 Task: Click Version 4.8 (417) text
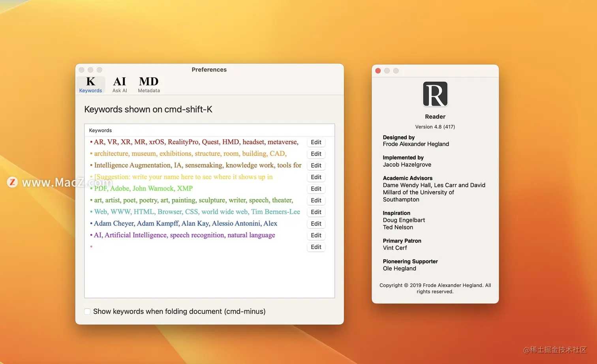tap(435, 127)
